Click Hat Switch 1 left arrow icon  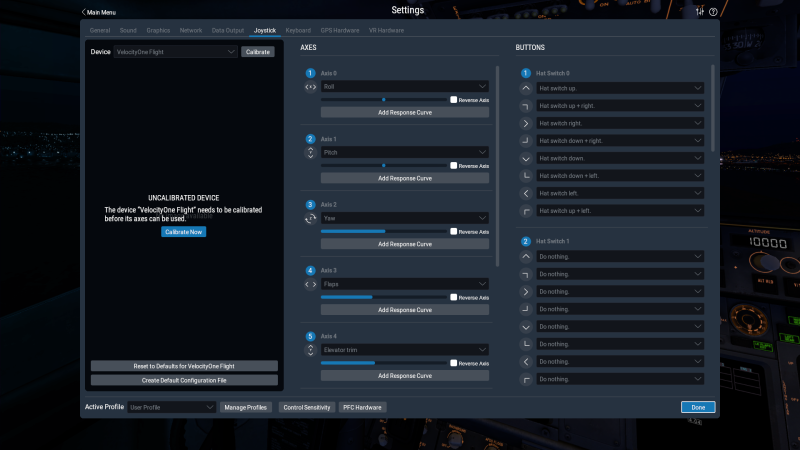[526, 362]
